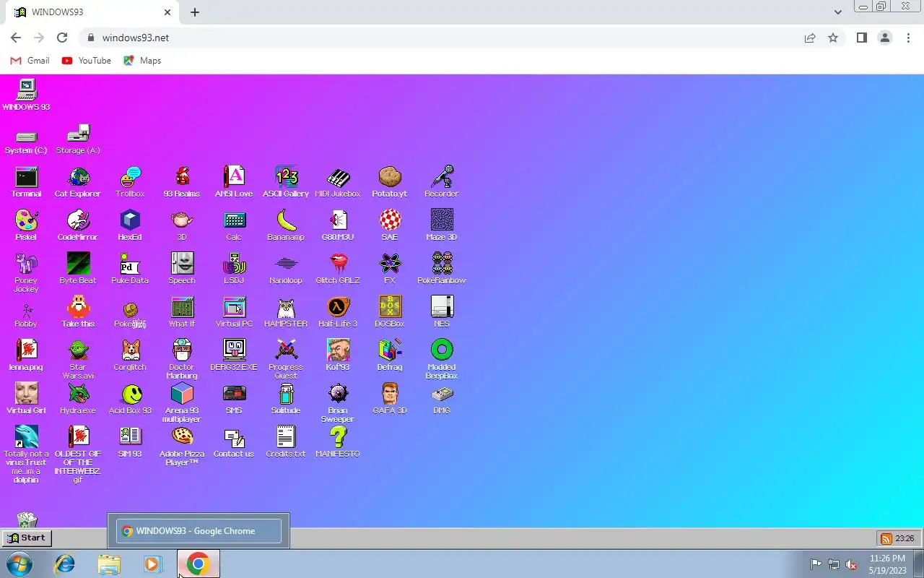Open the DOSBox icon
The height and width of the screenshot is (578, 924).
click(390, 307)
